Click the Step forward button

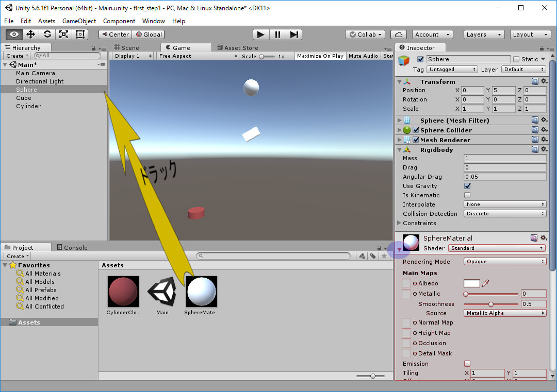(x=294, y=35)
